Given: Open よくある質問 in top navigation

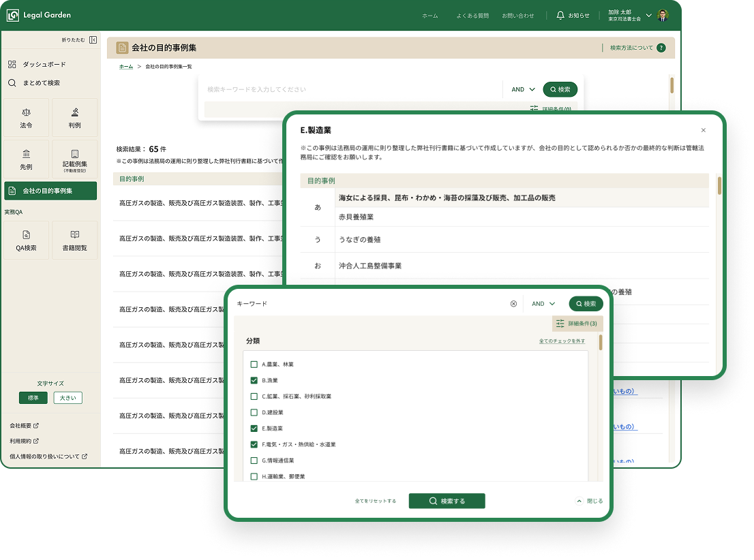Looking at the screenshot, I should 472,16.
